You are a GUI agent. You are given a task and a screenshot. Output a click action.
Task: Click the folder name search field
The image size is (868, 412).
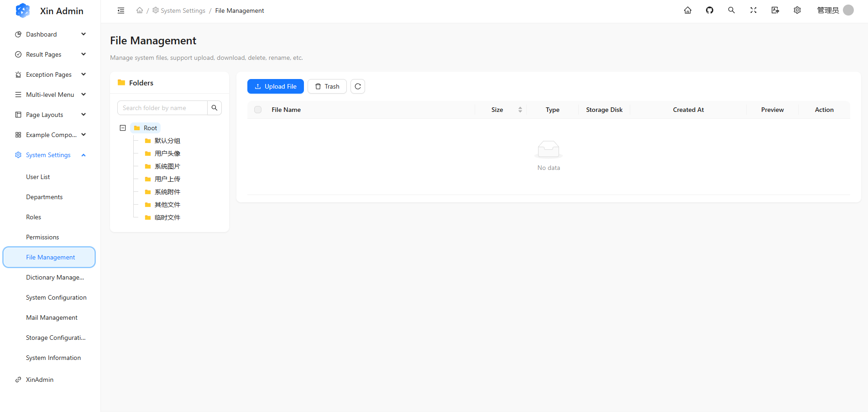pos(162,108)
